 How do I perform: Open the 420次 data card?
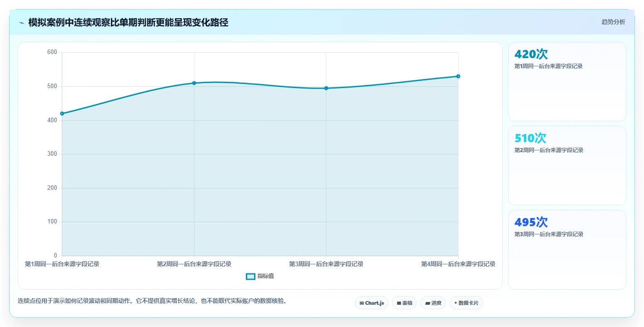[567, 82]
